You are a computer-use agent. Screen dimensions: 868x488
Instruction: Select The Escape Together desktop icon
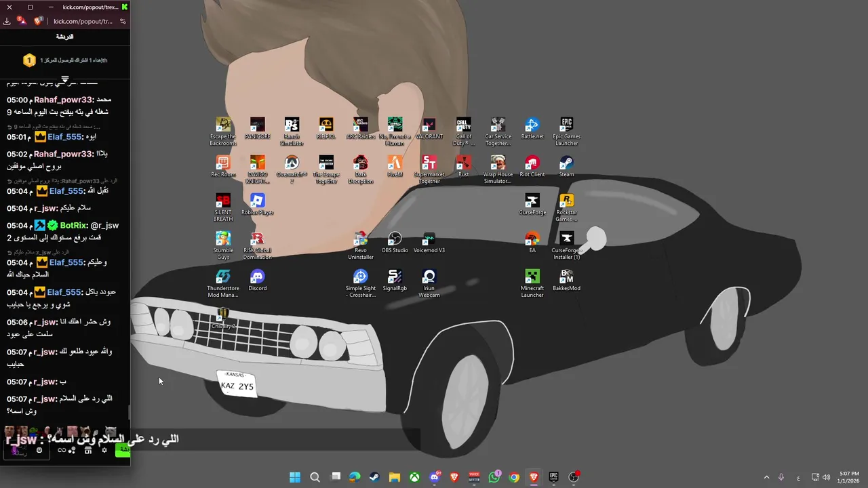(x=326, y=169)
